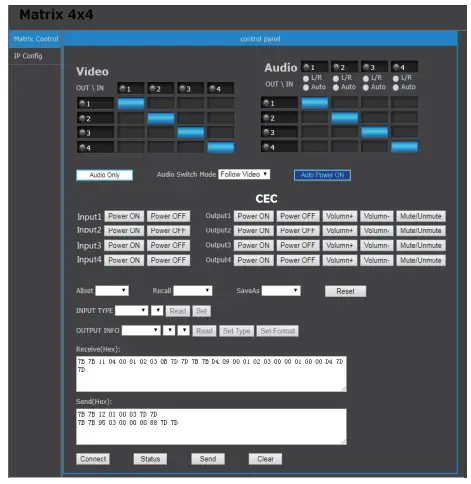Click Input3 Power OFF
The width and height of the screenshot is (471, 484).
[168, 245]
